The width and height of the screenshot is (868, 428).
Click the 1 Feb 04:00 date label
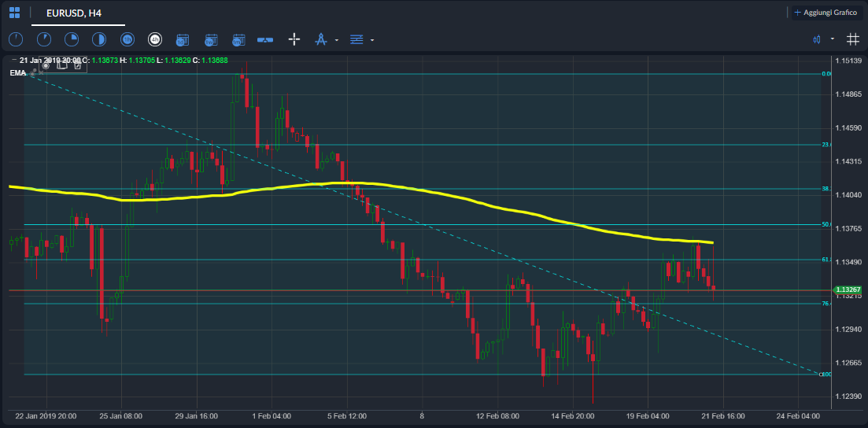271,416
